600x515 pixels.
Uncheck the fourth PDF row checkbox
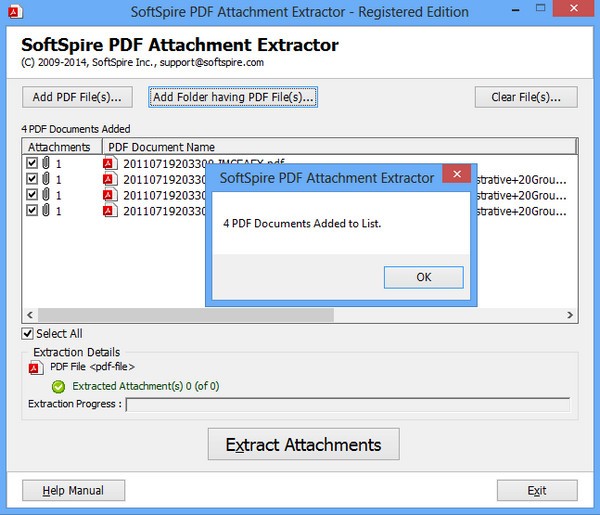[32, 210]
